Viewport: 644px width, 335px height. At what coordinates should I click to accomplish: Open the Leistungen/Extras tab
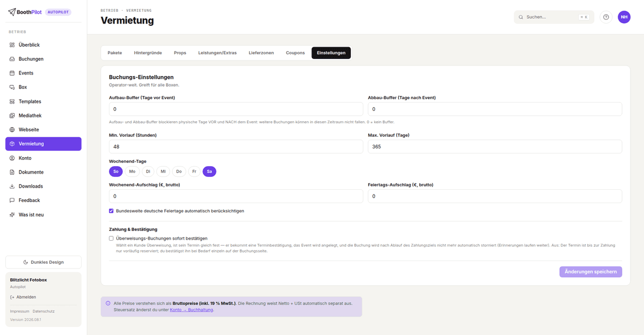(x=217, y=53)
